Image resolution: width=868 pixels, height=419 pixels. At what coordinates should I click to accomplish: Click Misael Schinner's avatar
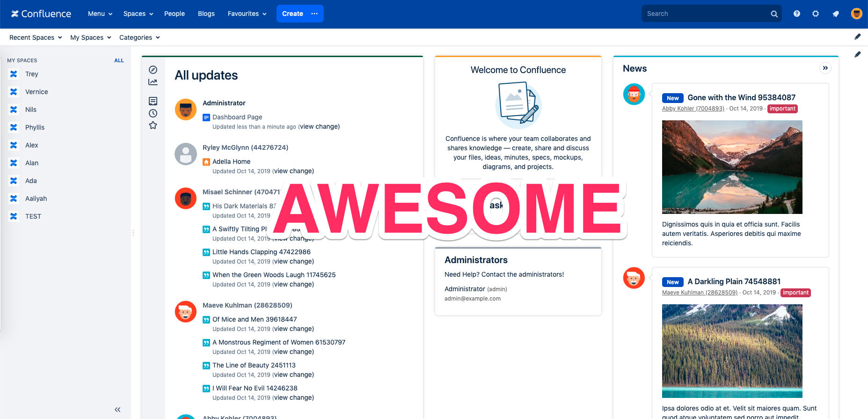(x=186, y=198)
